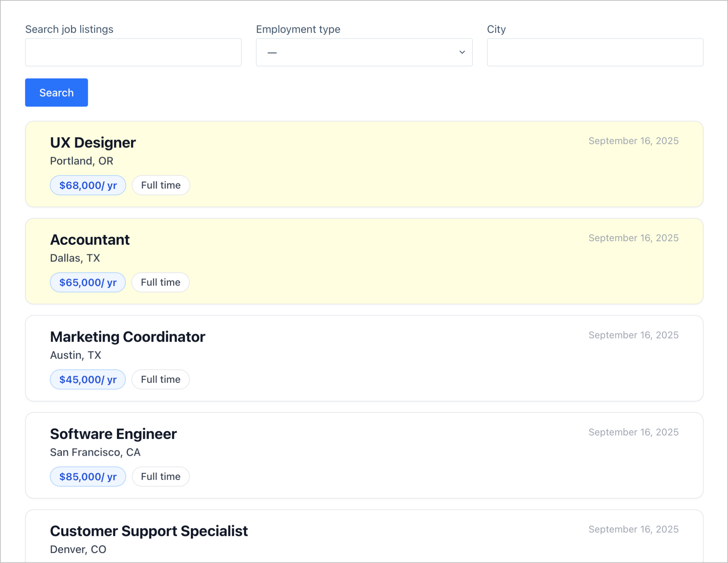Click the date on the Accountant card
Screen dimensions: 728x563
tap(633, 238)
